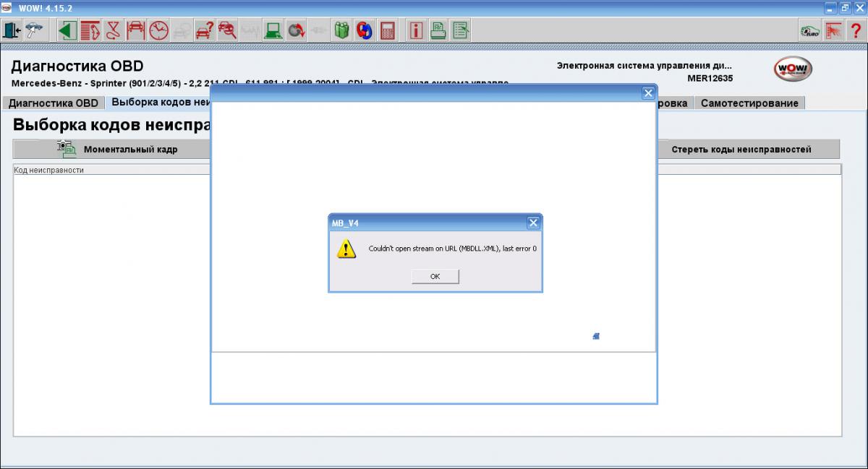
Task: Click the greyed waveform oscilloscope icon
Action: 250,30
